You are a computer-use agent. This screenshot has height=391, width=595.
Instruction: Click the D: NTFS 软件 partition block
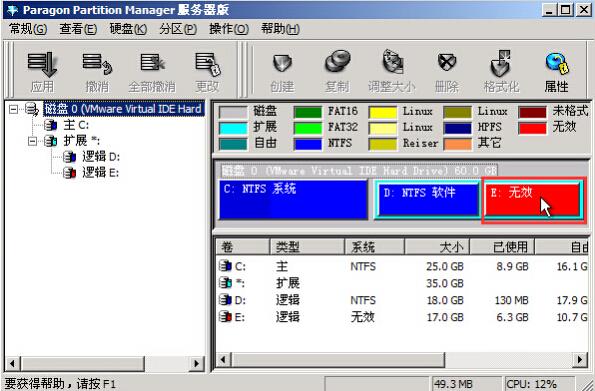(x=429, y=200)
